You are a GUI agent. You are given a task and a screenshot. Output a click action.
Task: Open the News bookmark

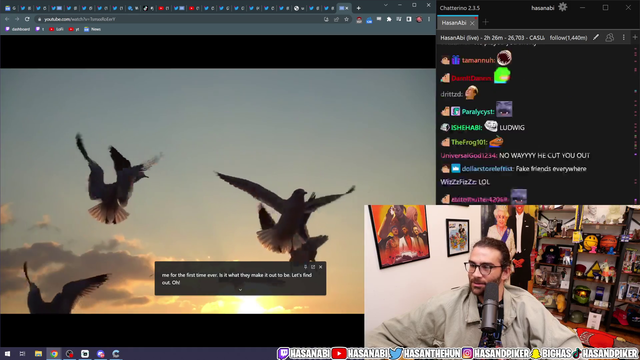pos(92,29)
